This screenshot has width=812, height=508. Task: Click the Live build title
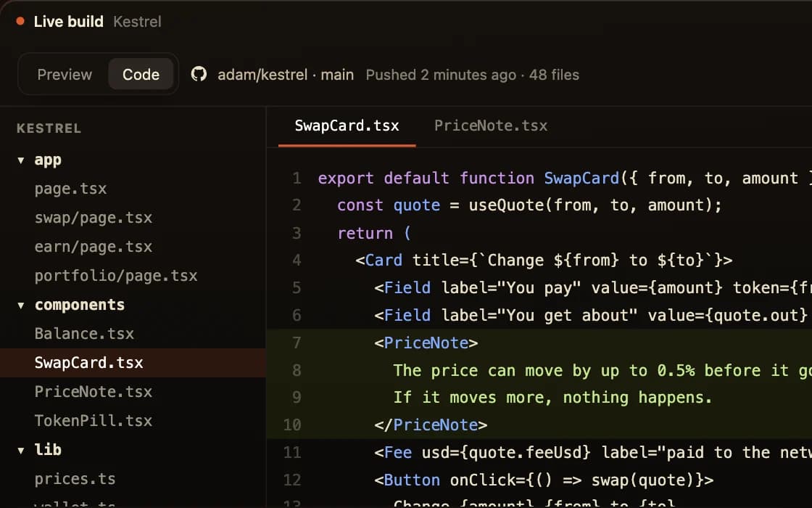click(68, 21)
